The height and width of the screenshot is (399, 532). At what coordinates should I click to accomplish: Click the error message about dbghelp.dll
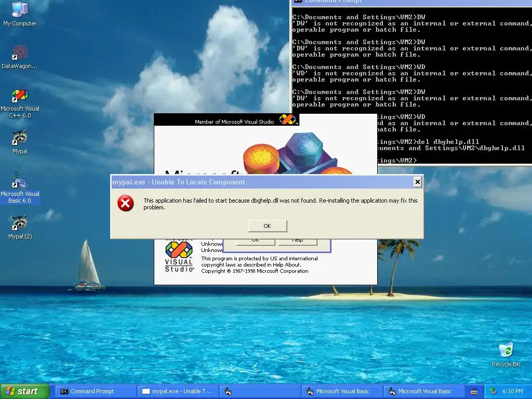(280, 204)
